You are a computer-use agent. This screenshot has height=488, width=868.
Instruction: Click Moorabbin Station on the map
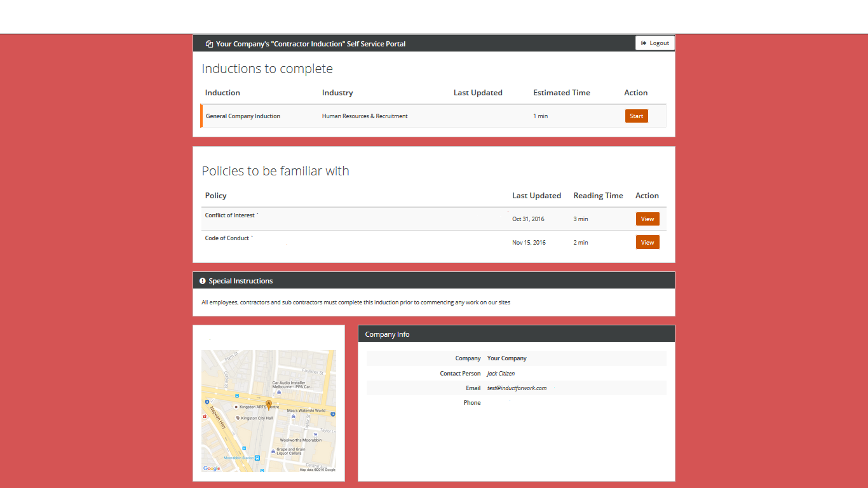click(x=239, y=457)
